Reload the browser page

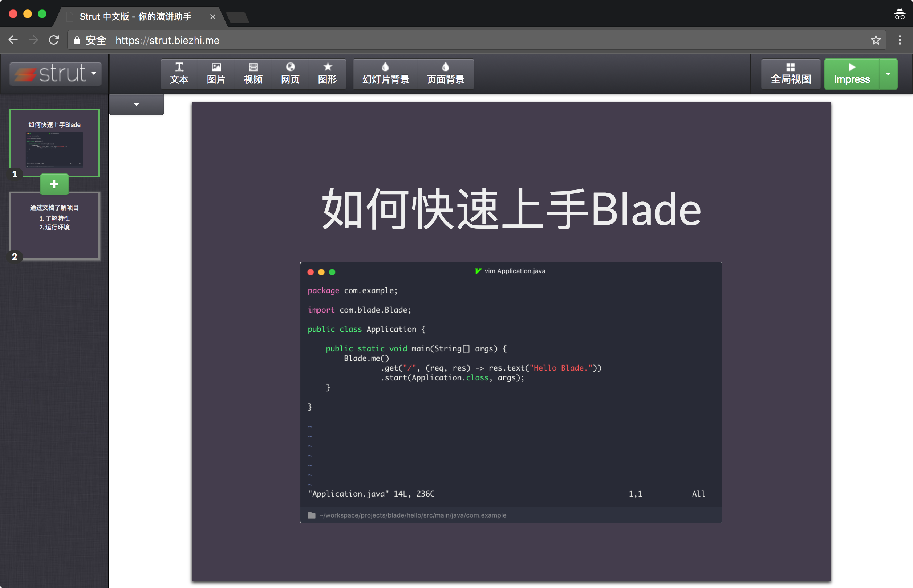coord(54,40)
